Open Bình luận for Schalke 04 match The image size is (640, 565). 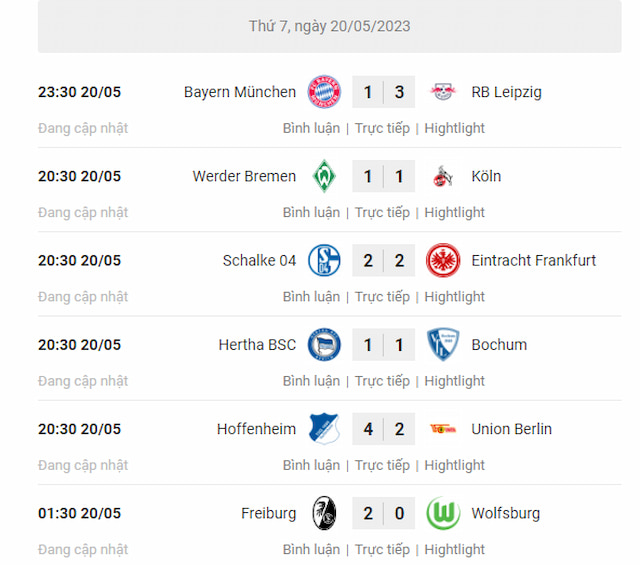311,297
